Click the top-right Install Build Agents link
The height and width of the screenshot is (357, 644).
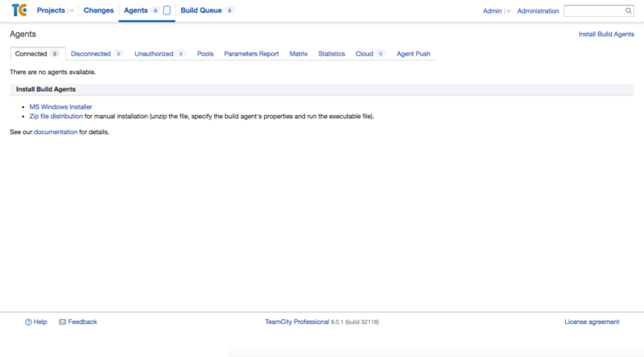click(606, 34)
